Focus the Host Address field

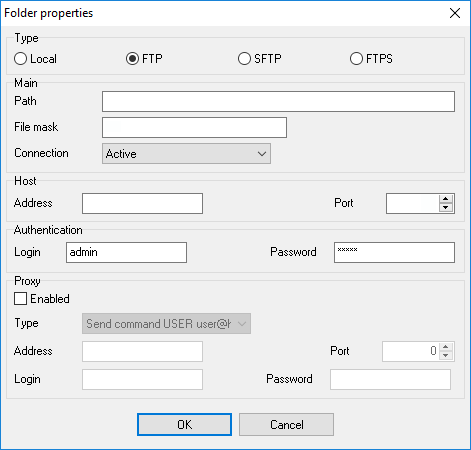click(142, 203)
